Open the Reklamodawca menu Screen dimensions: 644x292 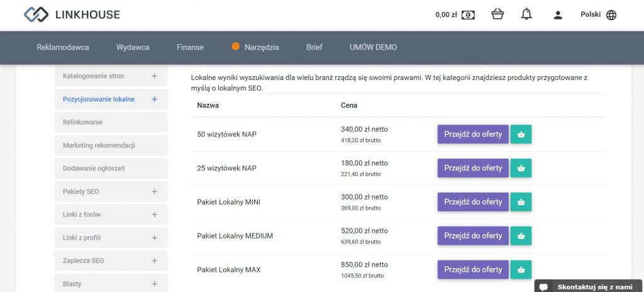coord(63,47)
